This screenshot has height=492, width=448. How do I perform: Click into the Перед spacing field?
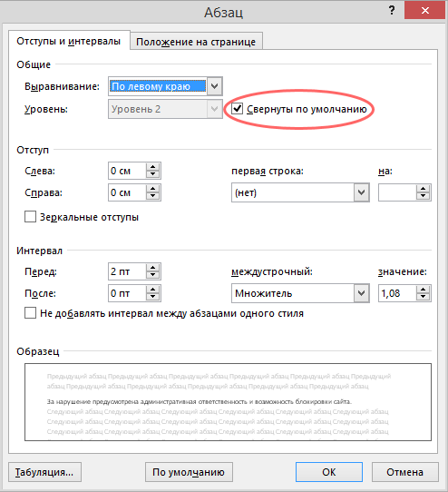127,271
